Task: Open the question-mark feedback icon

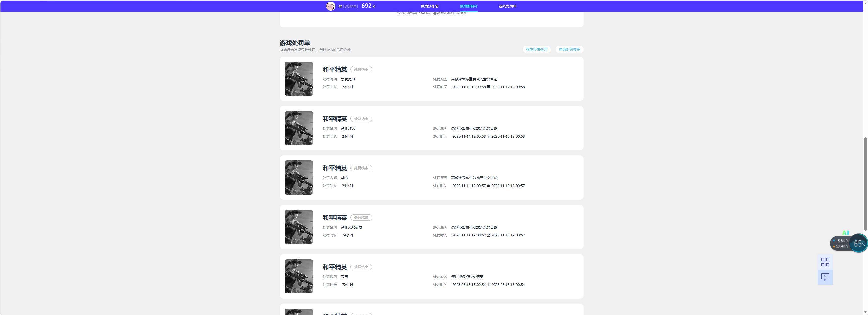Action: point(825,277)
